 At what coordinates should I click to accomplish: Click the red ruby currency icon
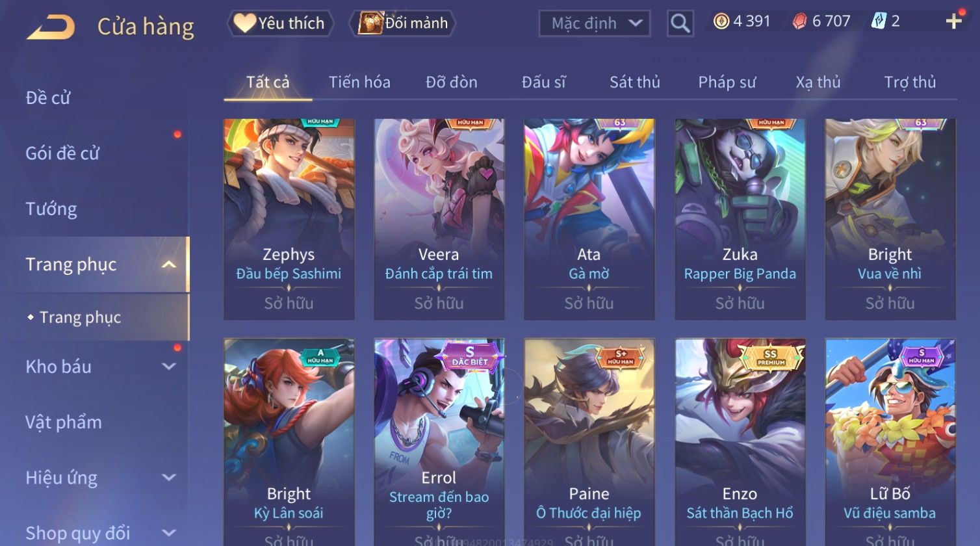tap(799, 21)
